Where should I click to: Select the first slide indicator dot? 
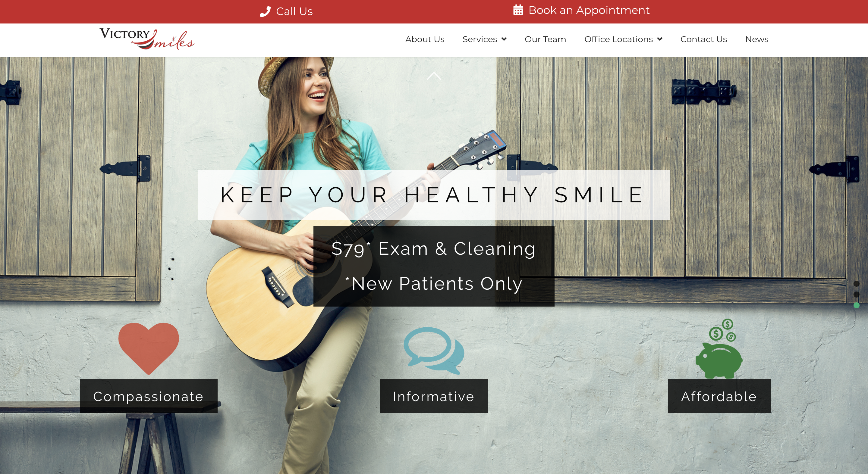tap(856, 284)
